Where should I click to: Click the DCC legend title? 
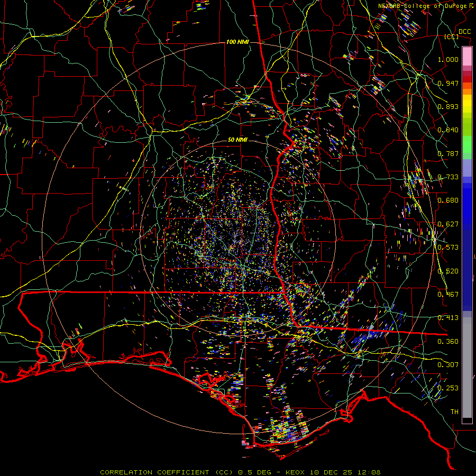click(464, 32)
